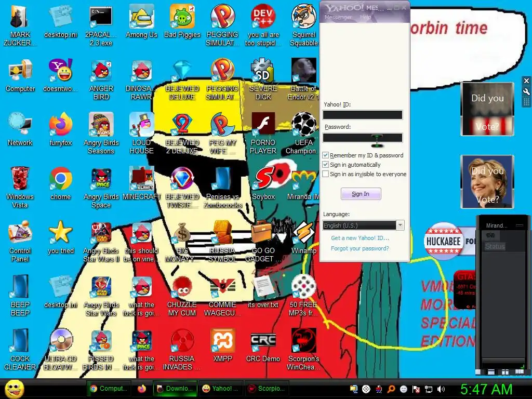Switch to Yahoo! taskbar button
Image resolution: width=532 pixels, height=399 pixels.
tap(220, 389)
